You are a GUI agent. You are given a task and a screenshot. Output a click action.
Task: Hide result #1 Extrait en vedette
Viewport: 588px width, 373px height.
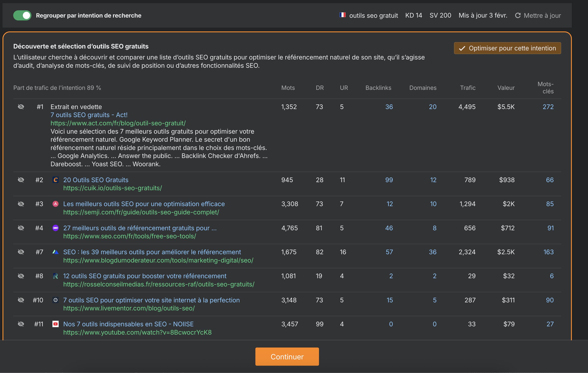tap(21, 107)
